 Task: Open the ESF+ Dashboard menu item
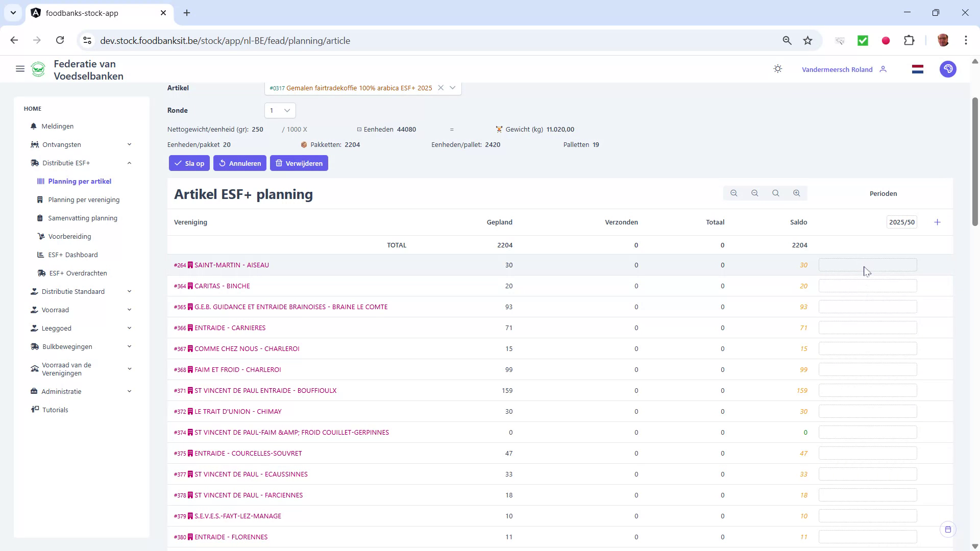[73, 255]
